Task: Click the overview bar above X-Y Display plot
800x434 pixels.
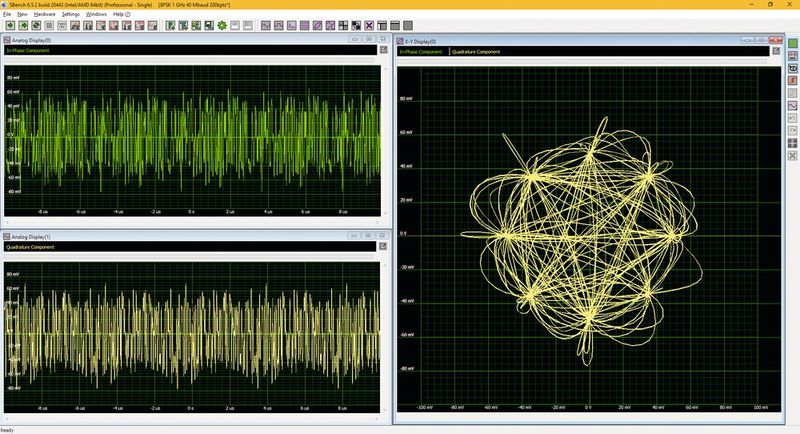Action: point(583,61)
